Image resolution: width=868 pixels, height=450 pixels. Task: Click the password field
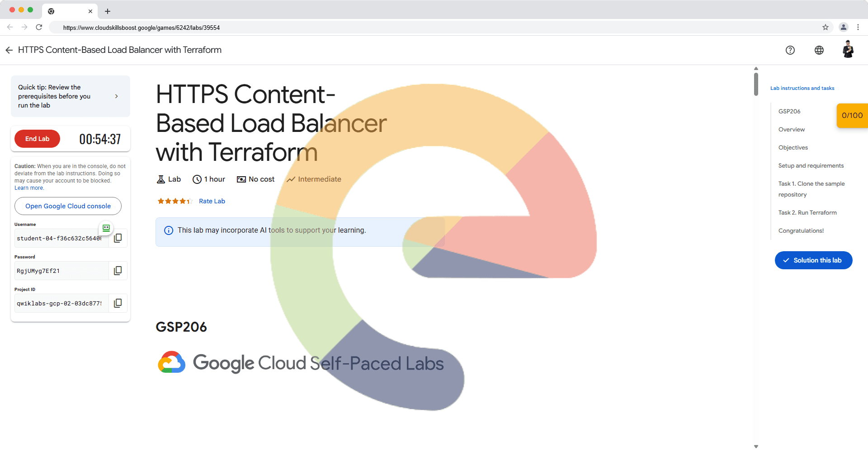tap(61, 271)
